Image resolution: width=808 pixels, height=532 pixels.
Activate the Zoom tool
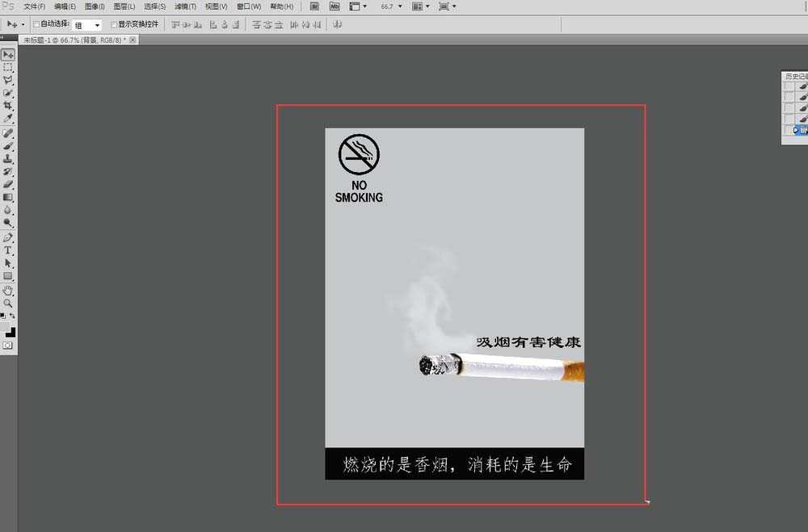[9, 304]
